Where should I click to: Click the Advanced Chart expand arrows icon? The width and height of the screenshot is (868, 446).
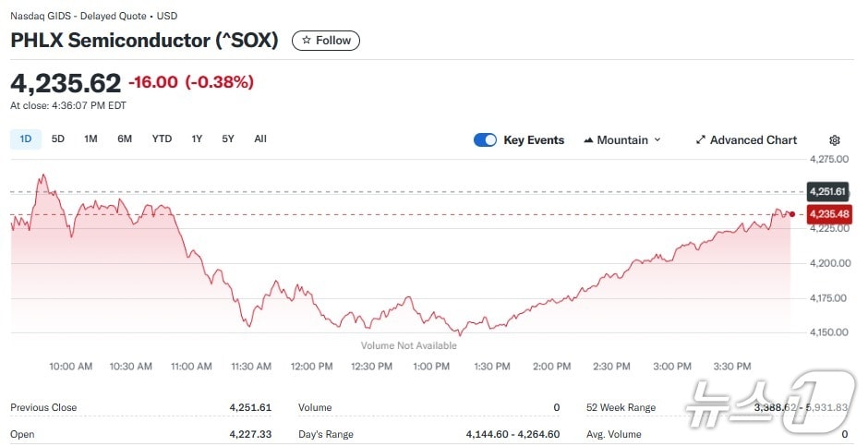(x=701, y=140)
